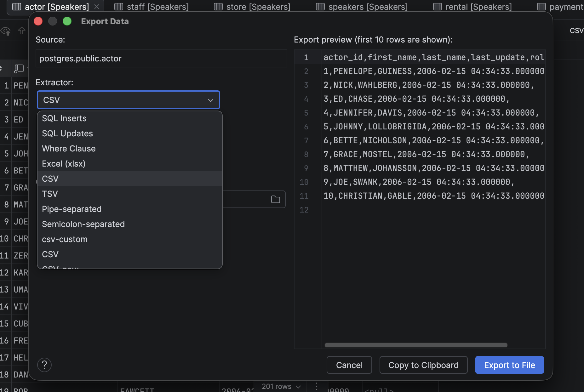Cancel the Export Data dialog

(x=349, y=365)
